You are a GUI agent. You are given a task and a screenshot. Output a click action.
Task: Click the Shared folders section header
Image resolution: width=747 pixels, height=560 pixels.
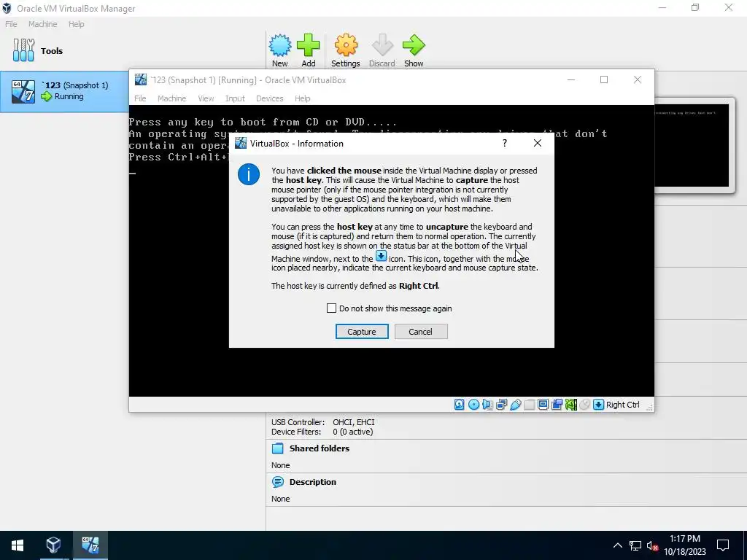point(320,448)
